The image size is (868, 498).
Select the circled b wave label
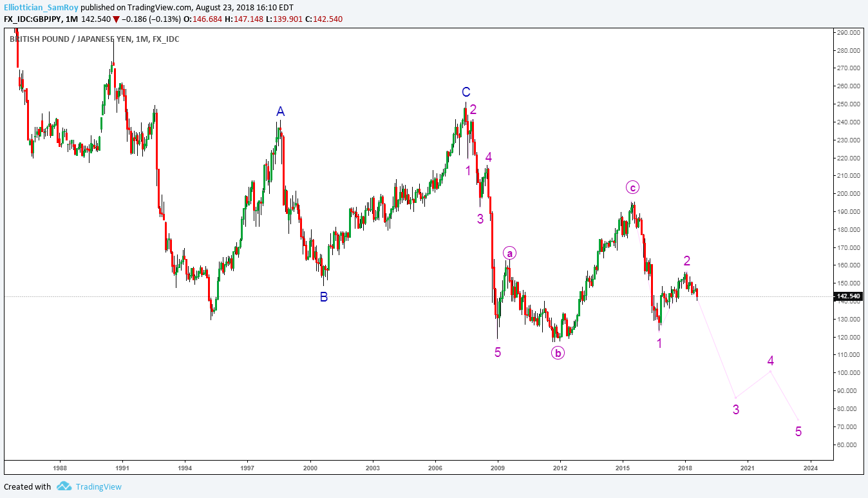click(558, 352)
